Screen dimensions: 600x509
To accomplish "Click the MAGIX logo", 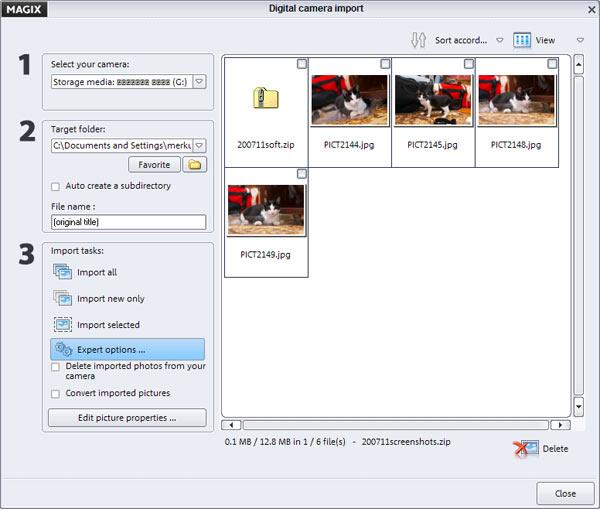I will [x=24, y=9].
